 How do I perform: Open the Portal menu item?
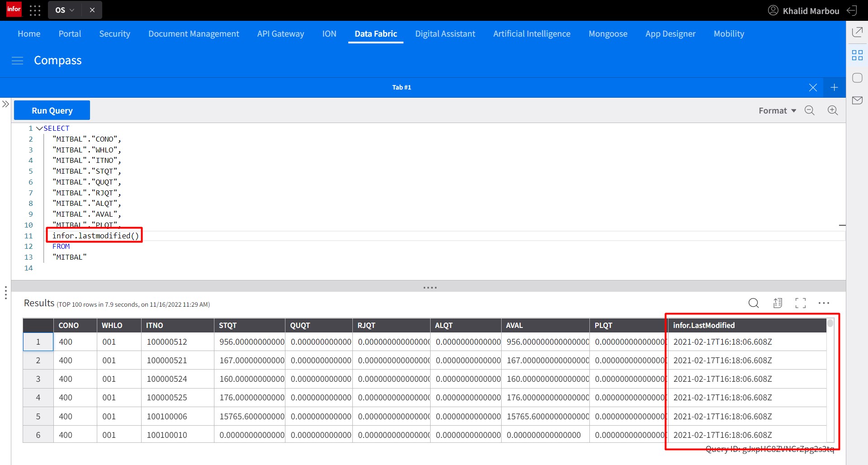70,33
